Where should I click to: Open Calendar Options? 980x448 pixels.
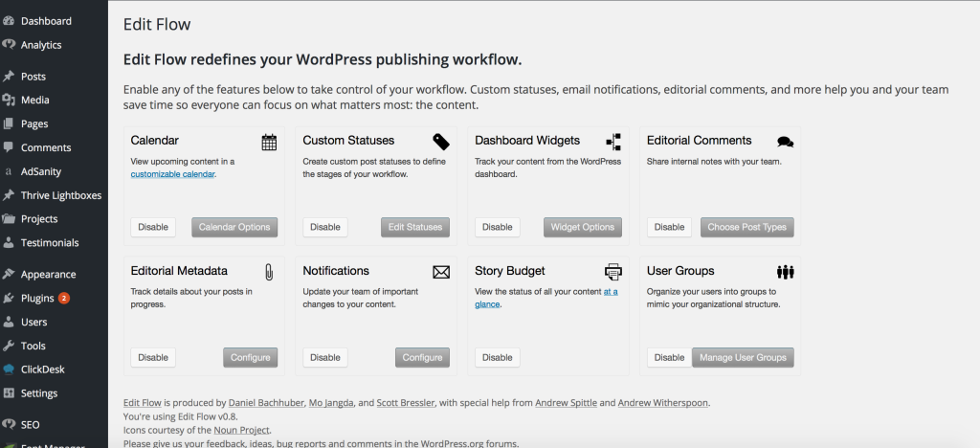pyautogui.click(x=234, y=227)
